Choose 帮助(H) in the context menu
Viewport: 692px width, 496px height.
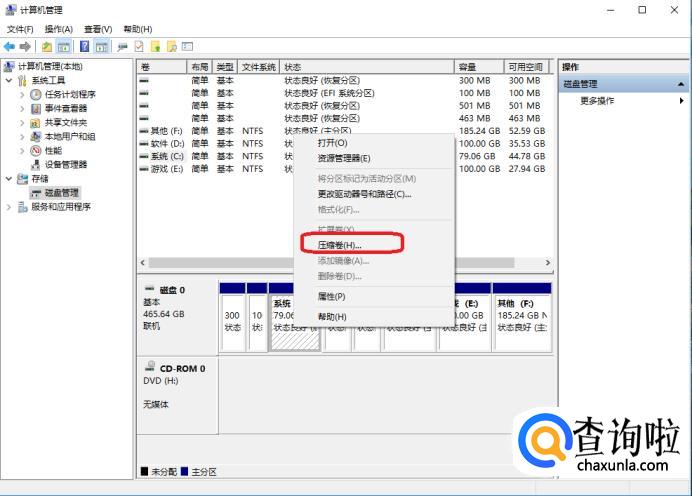[374, 317]
